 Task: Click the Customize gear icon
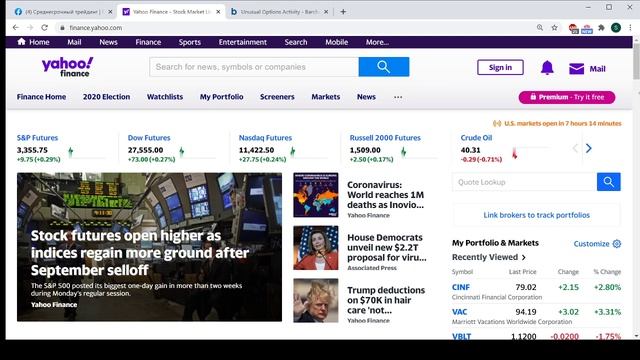coord(617,244)
